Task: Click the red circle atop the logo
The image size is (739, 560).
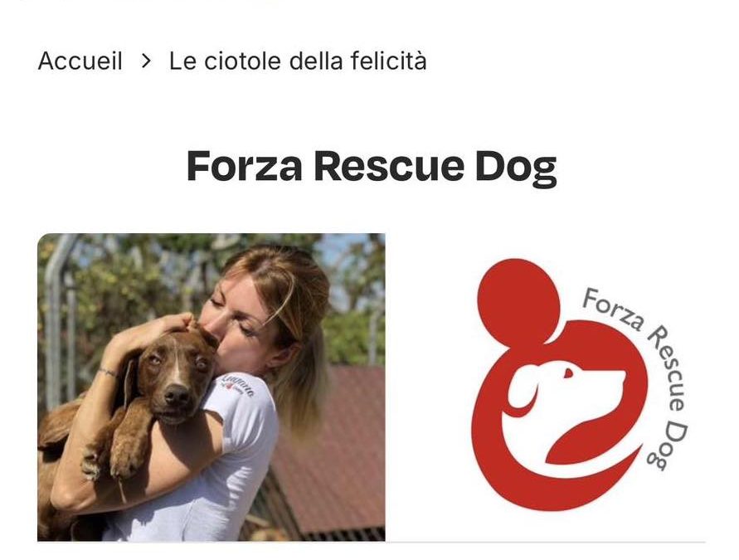Action: pos(518,300)
